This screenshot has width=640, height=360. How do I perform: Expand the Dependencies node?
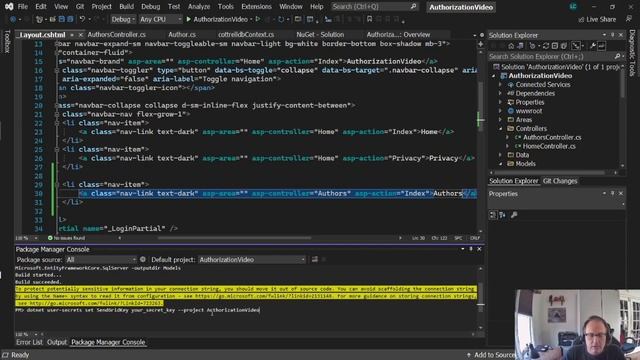(500, 93)
